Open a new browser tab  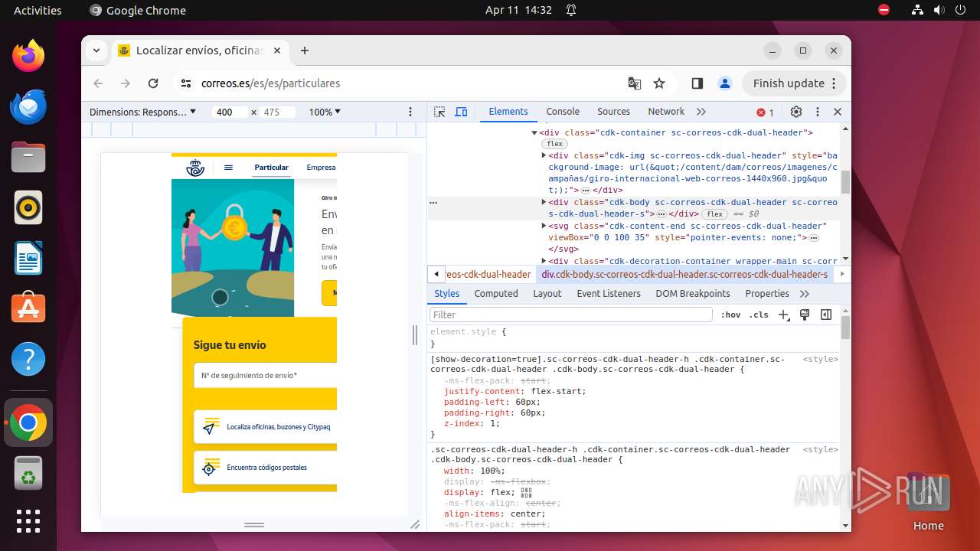[x=305, y=51]
